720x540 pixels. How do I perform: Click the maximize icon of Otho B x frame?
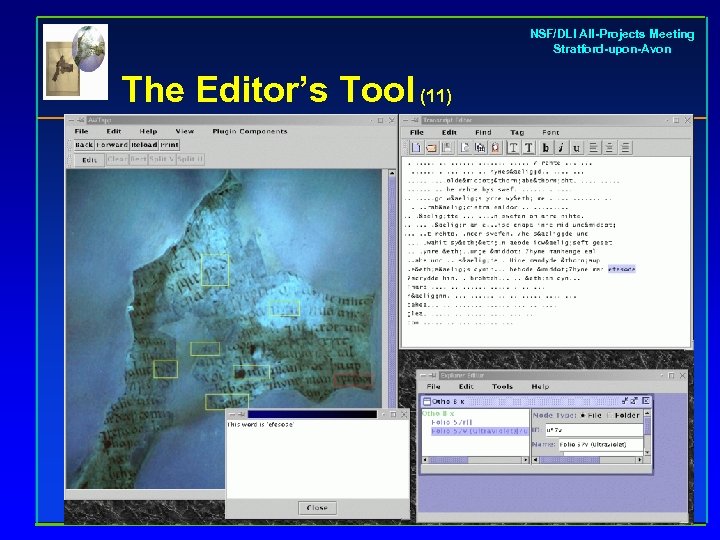pyautogui.click(x=635, y=401)
